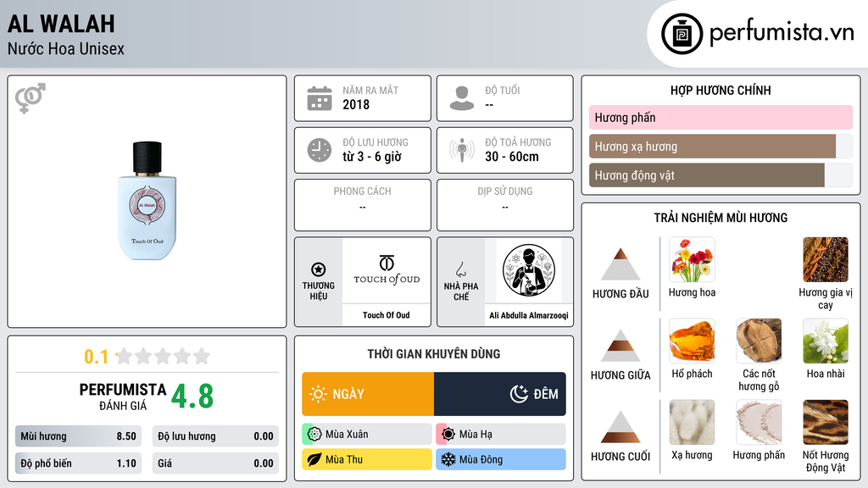This screenshot has width=868, height=488.
Task: Select the Đêm nighttime segment
Action: coord(500,394)
